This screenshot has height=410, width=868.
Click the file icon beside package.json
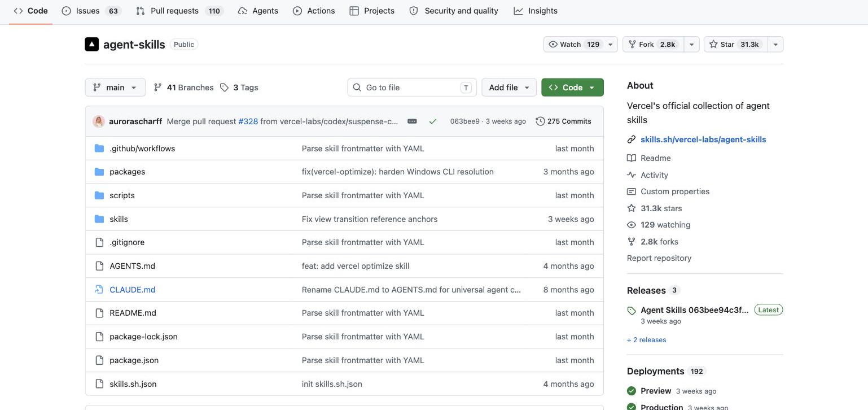tap(99, 360)
